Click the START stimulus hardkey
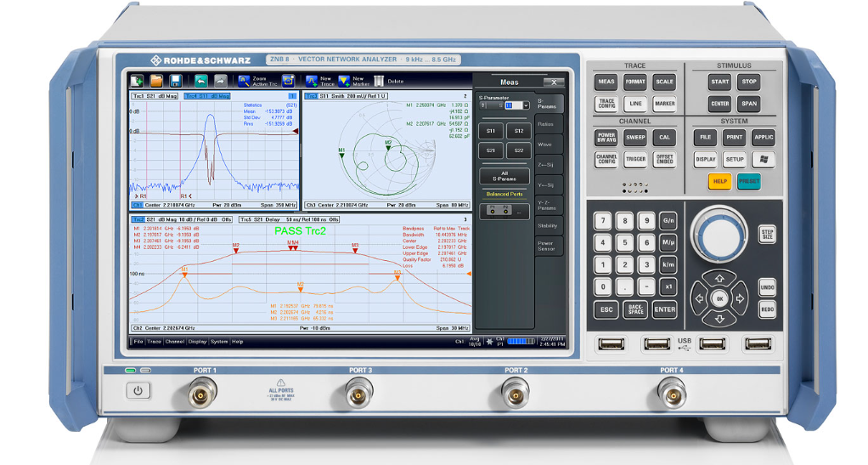This screenshot has width=868, height=465. coord(719,82)
